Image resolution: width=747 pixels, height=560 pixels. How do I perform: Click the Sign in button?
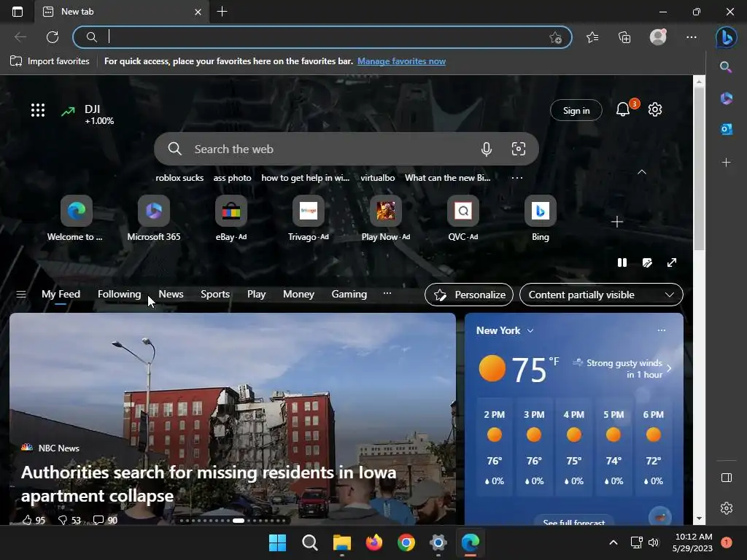pyautogui.click(x=576, y=111)
